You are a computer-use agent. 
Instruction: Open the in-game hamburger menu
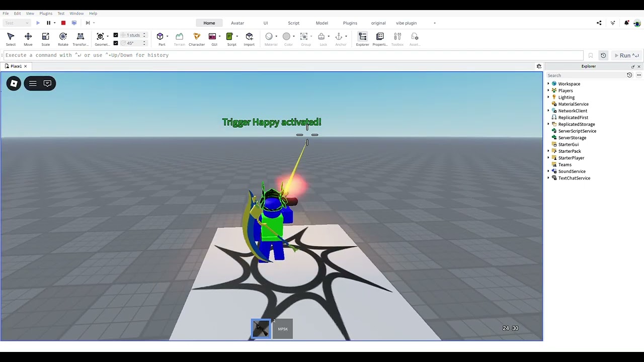[33, 83]
